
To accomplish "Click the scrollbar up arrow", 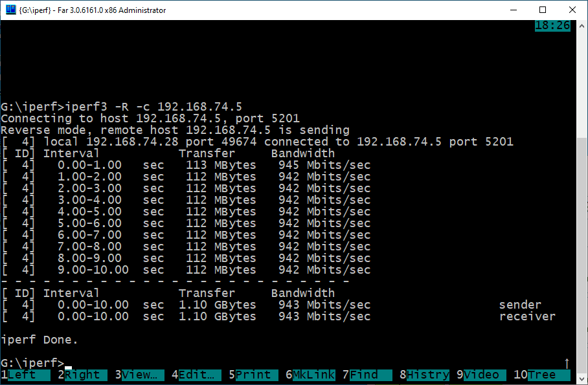I will coord(582,27).
